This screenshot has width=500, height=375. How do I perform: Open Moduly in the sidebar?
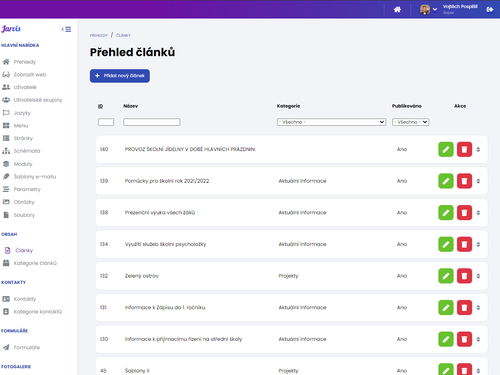pos(23,164)
